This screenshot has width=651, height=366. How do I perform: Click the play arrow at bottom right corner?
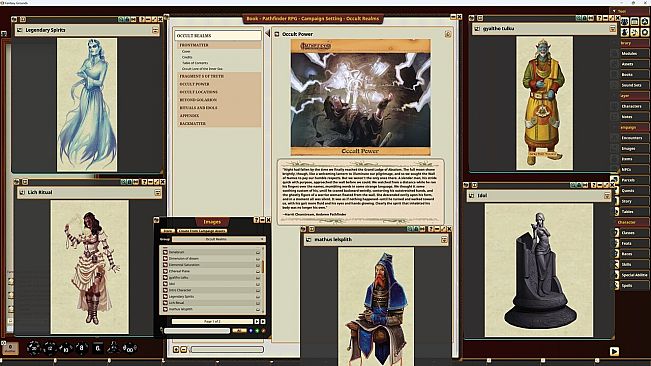[614, 351]
